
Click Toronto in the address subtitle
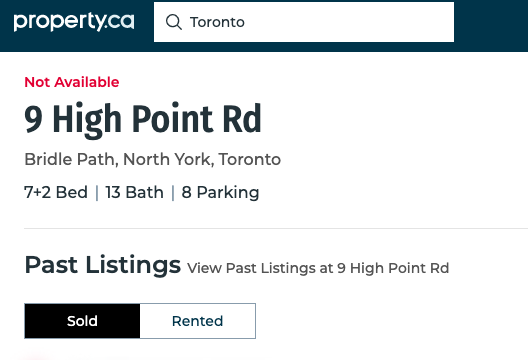250,159
